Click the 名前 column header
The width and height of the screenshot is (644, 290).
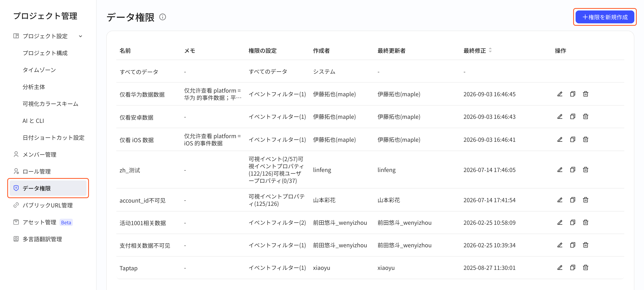[x=125, y=51]
